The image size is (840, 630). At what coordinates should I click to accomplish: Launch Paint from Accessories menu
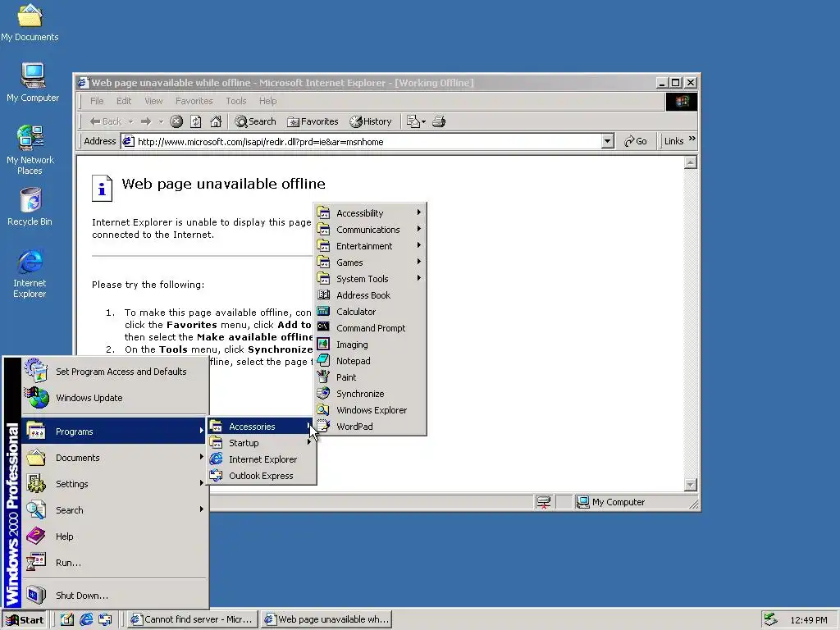370,377
